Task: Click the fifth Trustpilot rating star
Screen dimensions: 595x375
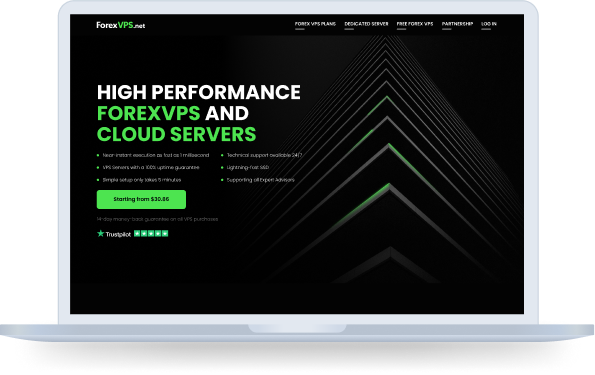Action: coord(165,233)
